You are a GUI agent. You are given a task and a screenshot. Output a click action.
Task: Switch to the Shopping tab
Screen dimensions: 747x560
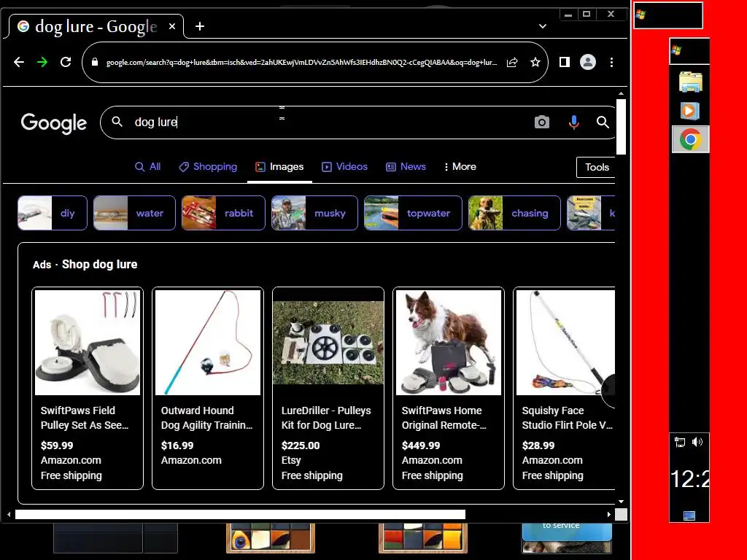point(208,167)
